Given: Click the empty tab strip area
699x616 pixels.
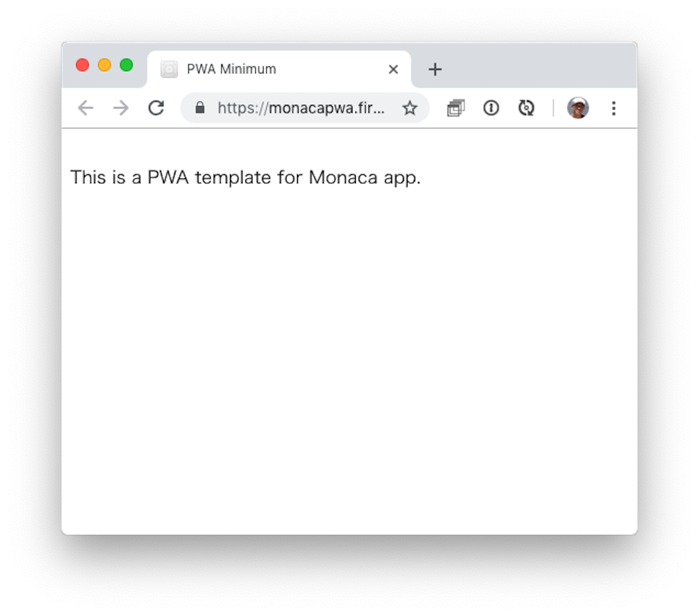Looking at the screenshot, I should click(540, 67).
